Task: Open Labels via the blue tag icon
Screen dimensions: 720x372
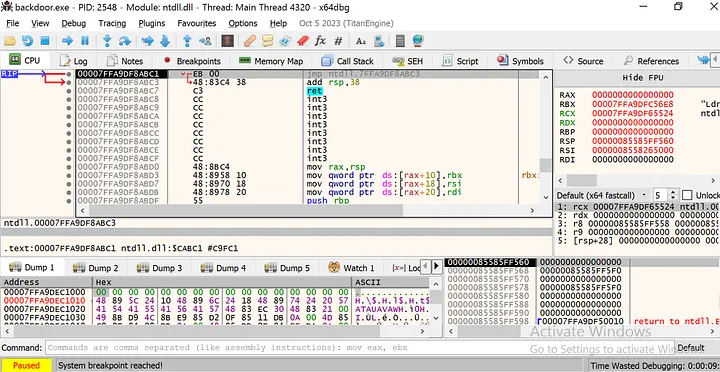Action: coord(285,41)
